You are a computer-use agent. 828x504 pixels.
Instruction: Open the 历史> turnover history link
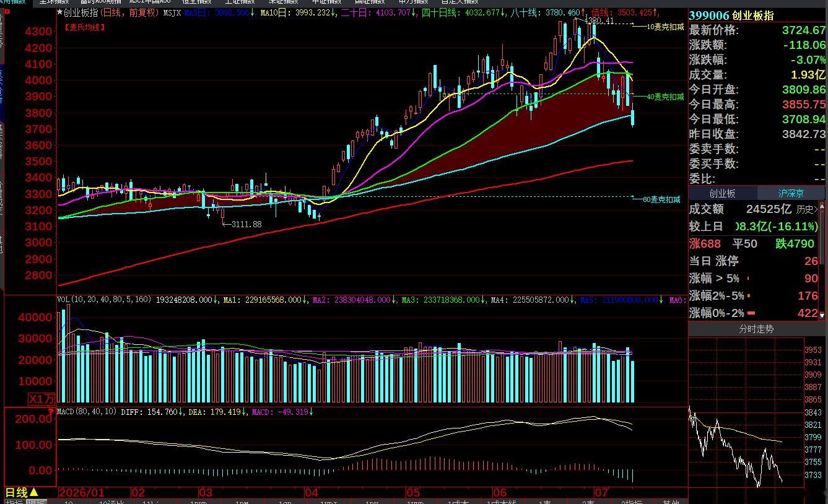tap(807, 210)
